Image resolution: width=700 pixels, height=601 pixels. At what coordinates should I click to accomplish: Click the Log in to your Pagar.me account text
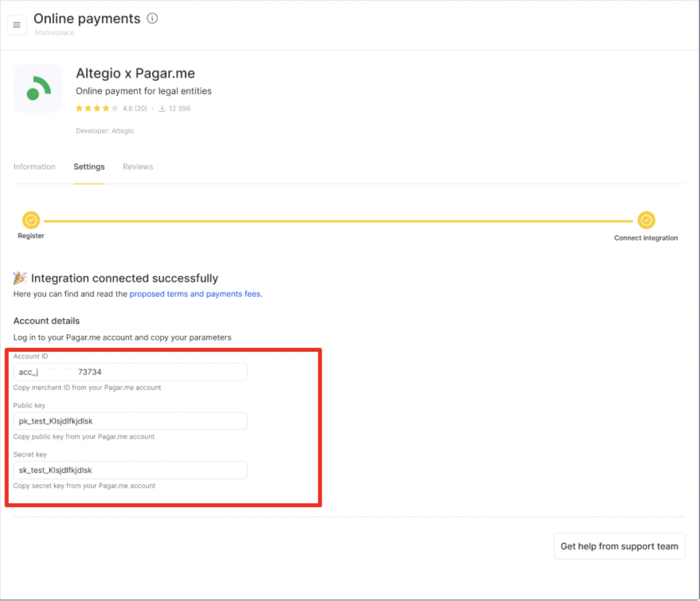pos(122,337)
